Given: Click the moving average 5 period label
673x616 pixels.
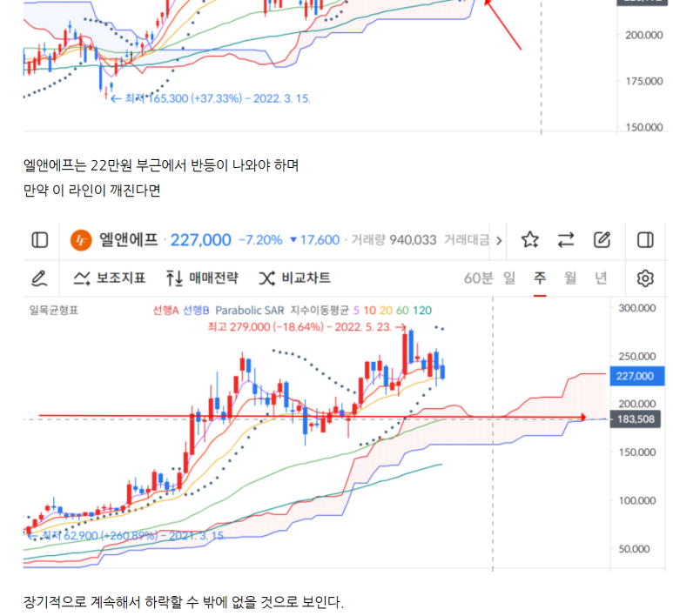Looking at the screenshot, I should pyautogui.click(x=356, y=310).
